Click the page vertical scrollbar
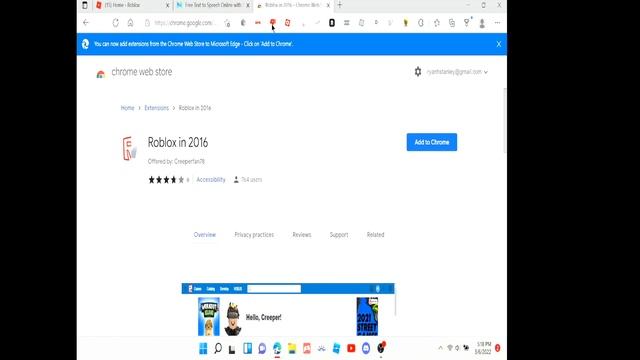640x360 pixels. point(504,120)
